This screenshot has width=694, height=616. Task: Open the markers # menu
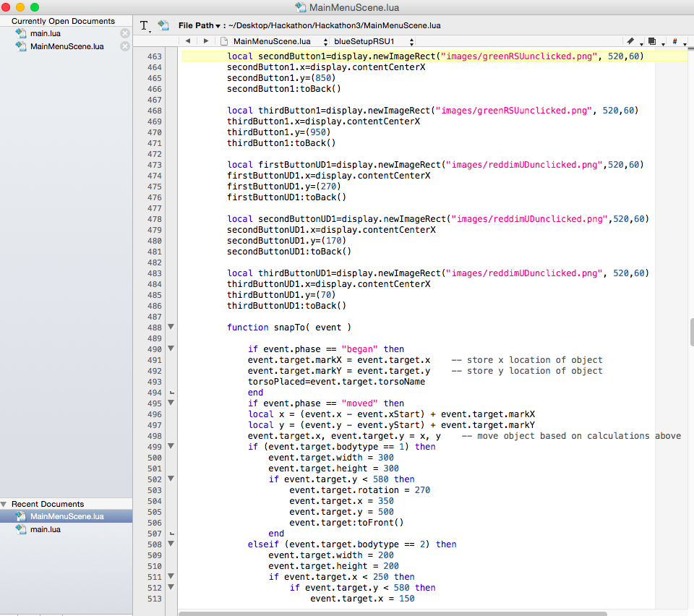click(x=677, y=42)
